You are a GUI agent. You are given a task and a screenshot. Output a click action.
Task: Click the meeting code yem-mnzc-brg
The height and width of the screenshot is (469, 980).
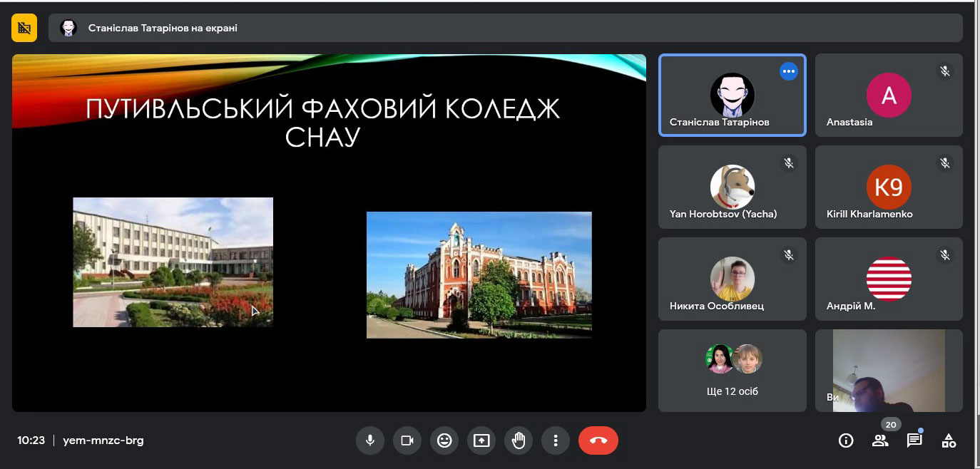click(103, 440)
